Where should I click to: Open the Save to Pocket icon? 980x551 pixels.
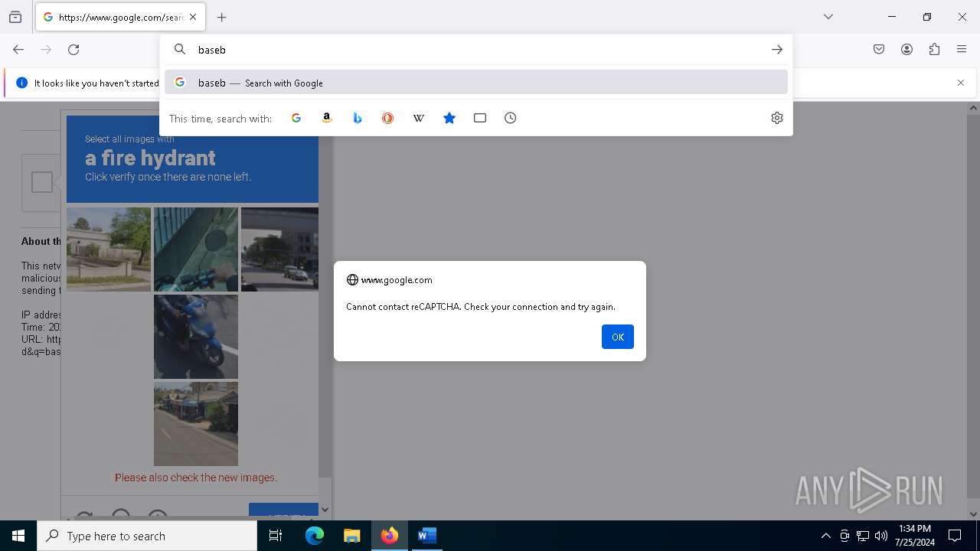(x=879, y=50)
